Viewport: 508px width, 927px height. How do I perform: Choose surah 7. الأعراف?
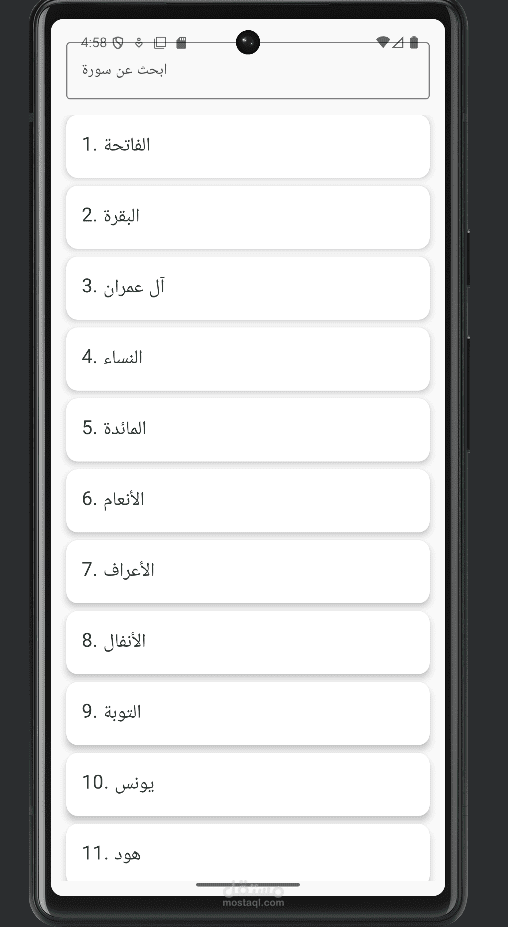pyautogui.click(x=248, y=572)
